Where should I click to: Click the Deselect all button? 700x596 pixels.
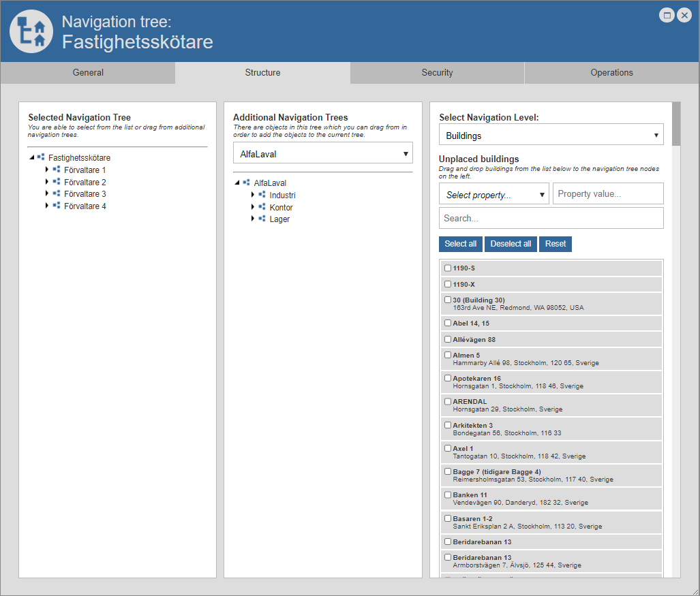(x=511, y=244)
